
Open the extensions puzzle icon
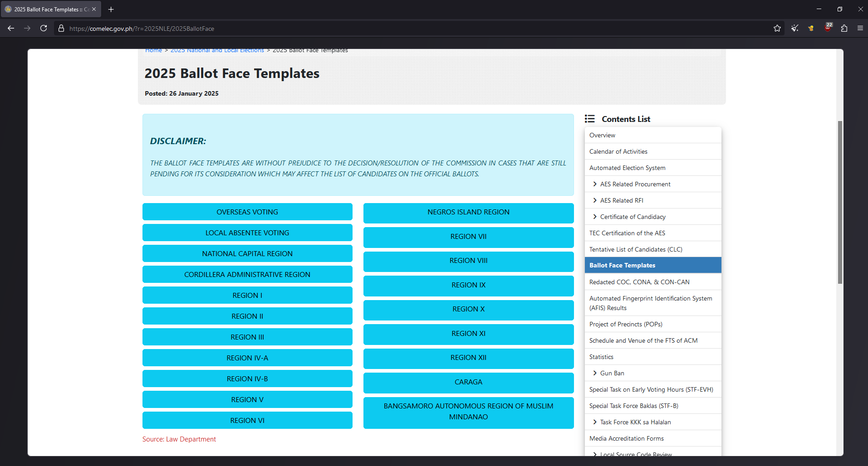[844, 28]
